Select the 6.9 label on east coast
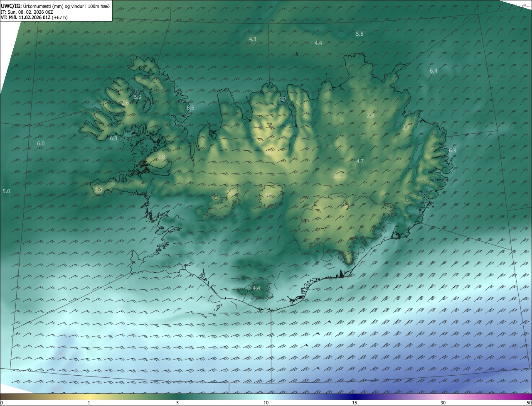Viewport: 532px width, 406px height. click(x=453, y=150)
